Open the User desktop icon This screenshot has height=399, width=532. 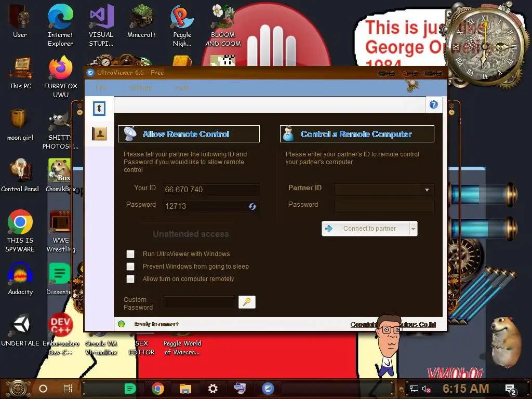[x=20, y=21]
